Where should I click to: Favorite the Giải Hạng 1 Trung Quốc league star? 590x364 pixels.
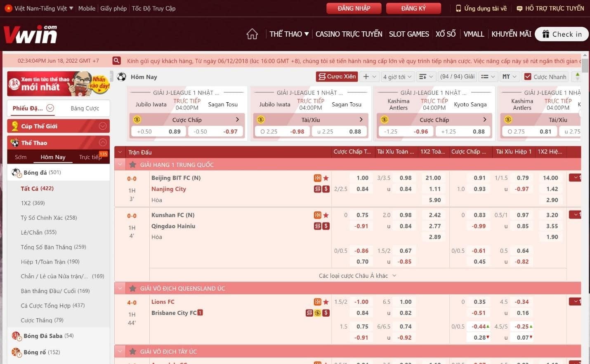pyautogui.click(x=133, y=165)
